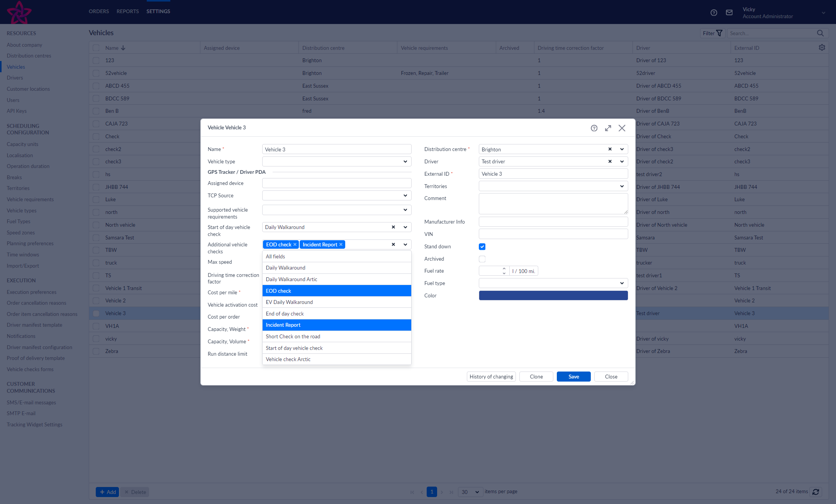
Task: Toggle the Stand down checkbox
Action: (482, 246)
